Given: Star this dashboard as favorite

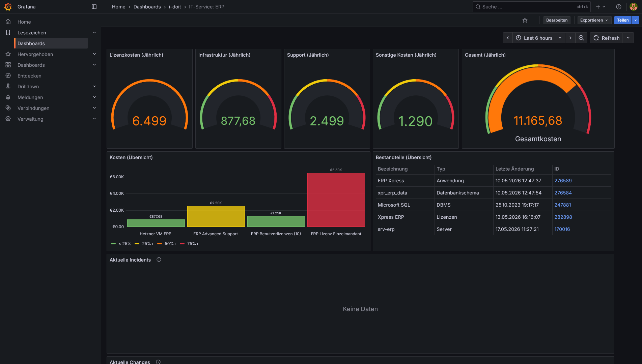Looking at the screenshot, I should pyautogui.click(x=525, y=20).
